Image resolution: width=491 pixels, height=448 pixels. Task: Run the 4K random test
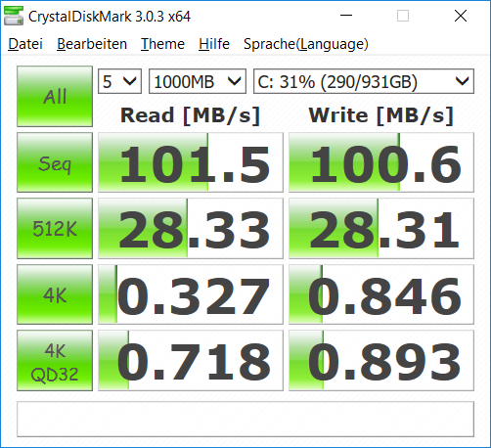55,294
